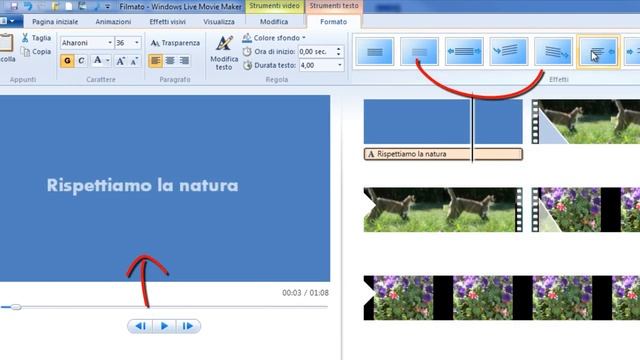Save project from the quick access floppy icon
This screenshot has height=360, width=640.
pos(14,6)
